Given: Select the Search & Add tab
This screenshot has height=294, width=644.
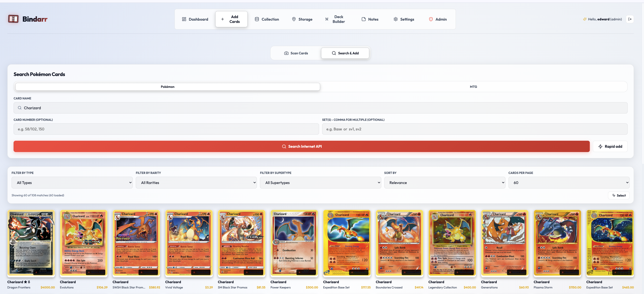Looking at the screenshot, I should coord(345,53).
